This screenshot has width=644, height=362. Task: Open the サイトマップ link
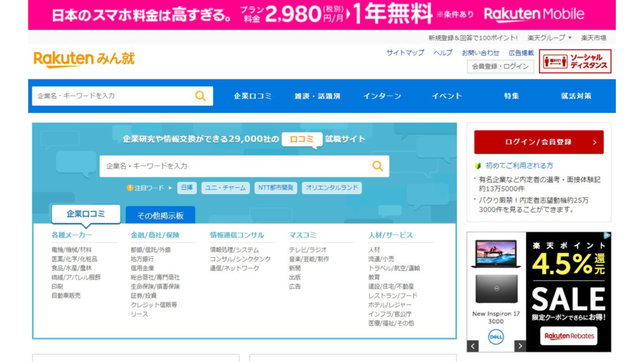click(405, 53)
